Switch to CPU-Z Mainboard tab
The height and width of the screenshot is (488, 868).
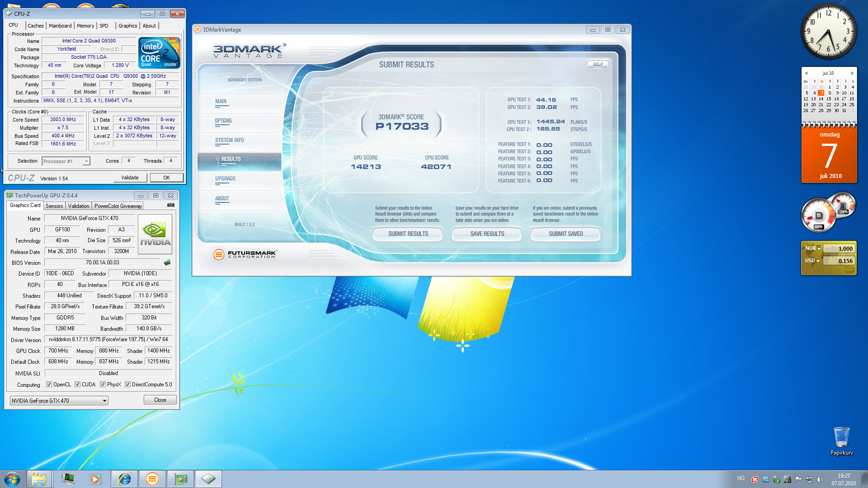[60, 26]
